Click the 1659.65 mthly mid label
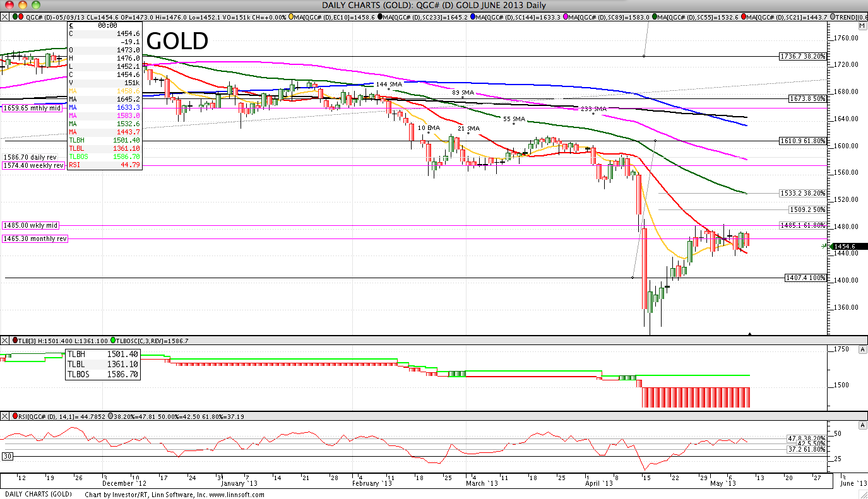Viewport: 868px width, 499px height. 32,108
